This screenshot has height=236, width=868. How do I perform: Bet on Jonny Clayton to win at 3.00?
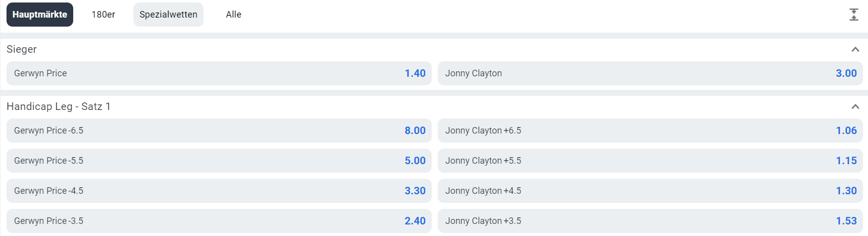pyautogui.click(x=650, y=73)
